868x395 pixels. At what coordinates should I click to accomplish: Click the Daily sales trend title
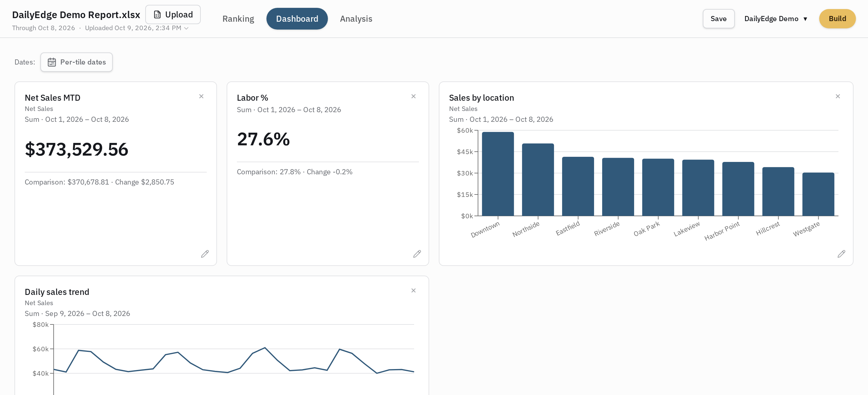point(57,292)
